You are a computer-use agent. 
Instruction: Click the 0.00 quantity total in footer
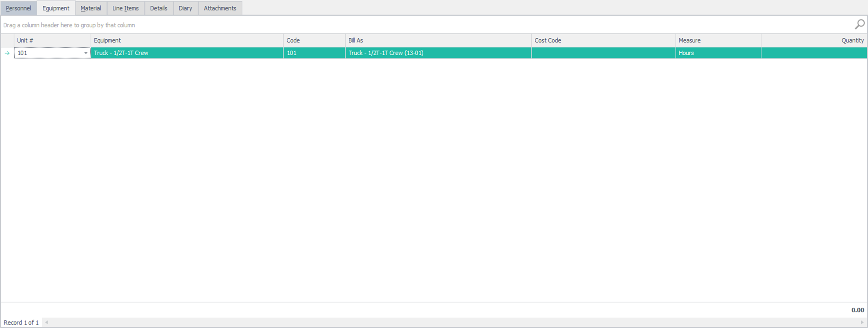coord(857,310)
